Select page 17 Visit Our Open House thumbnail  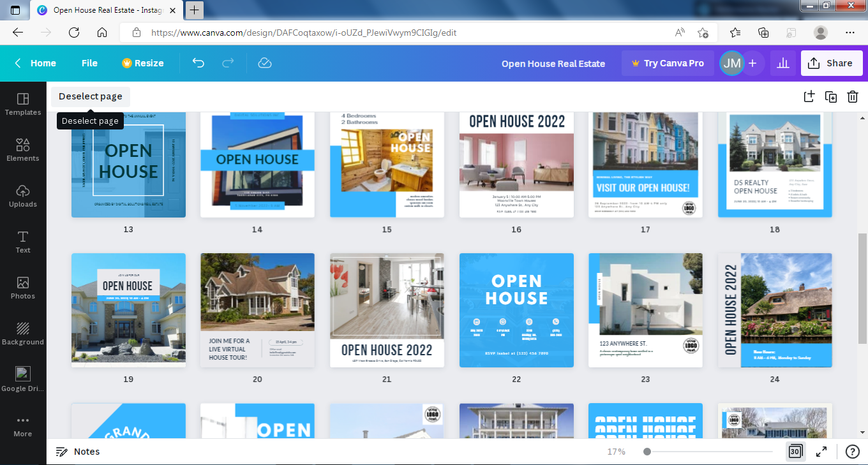coord(645,165)
